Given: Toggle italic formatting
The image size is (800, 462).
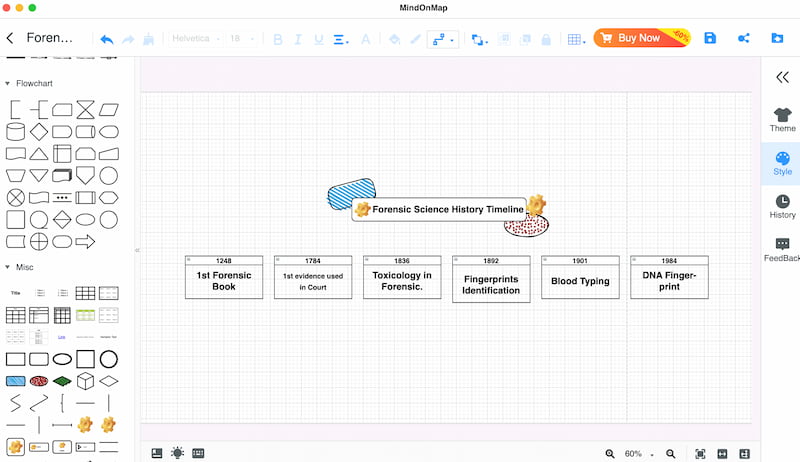Looking at the screenshot, I should click(x=298, y=39).
